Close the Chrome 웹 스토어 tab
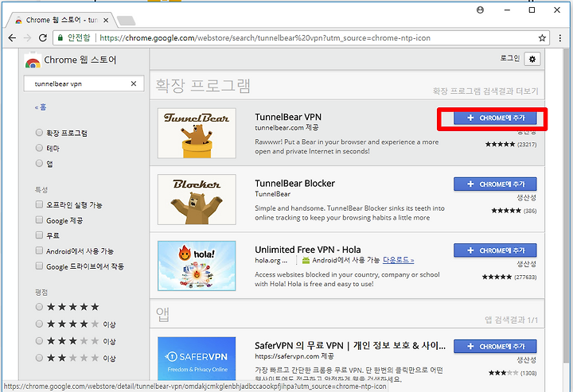Image resolution: width=573 pixels, height=392 pixels. point(106,20)
